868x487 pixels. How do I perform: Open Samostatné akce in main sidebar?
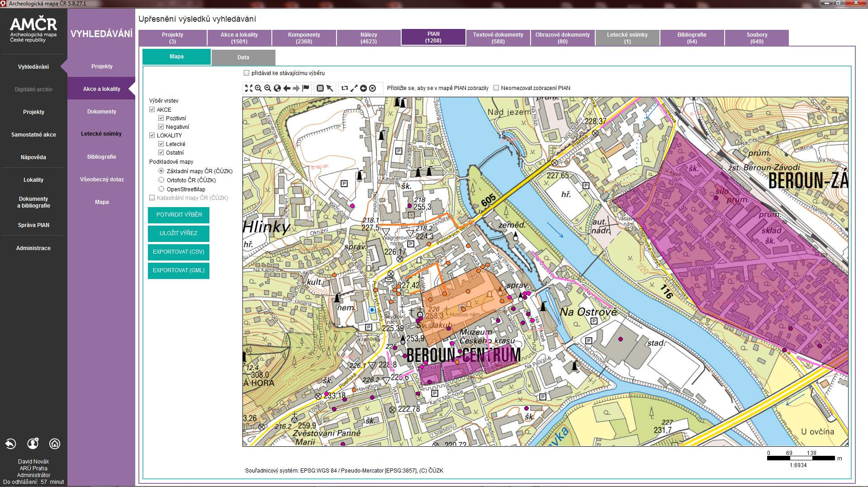[x=33, y=135]
